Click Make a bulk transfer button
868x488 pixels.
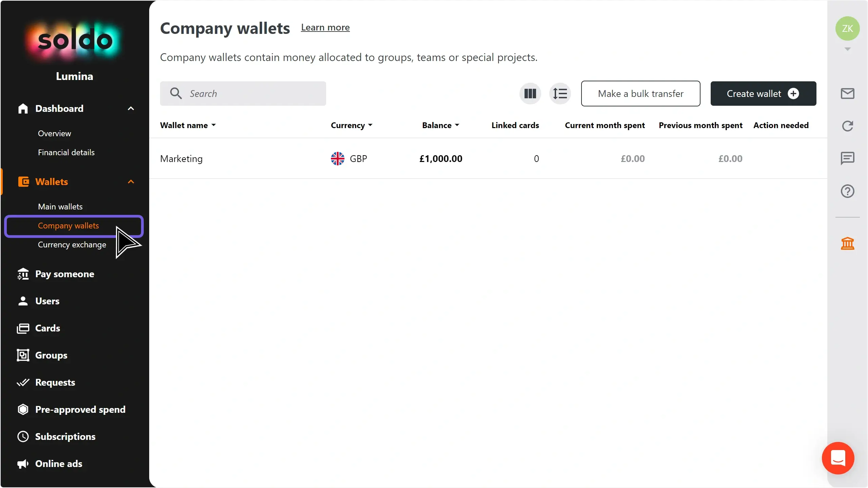pos(640,94)
